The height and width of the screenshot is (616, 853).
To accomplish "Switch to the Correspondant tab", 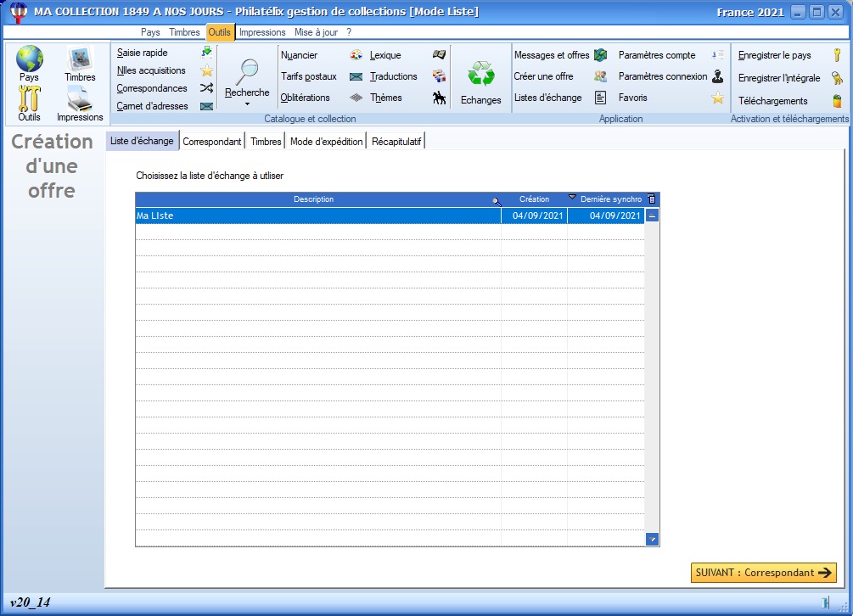I will click(211, 142).
